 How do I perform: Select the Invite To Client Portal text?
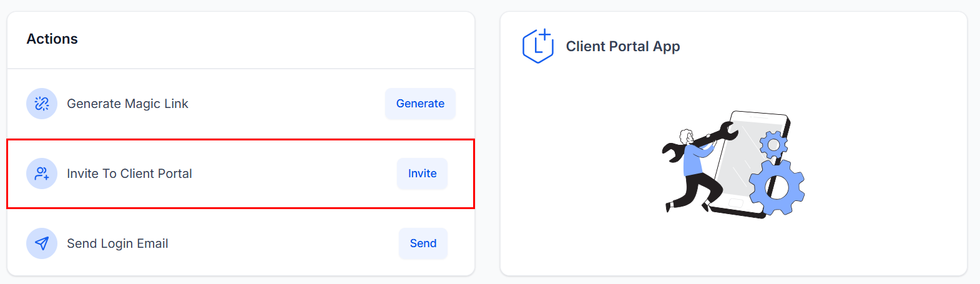pyautogui.click(x=129, y=174)
